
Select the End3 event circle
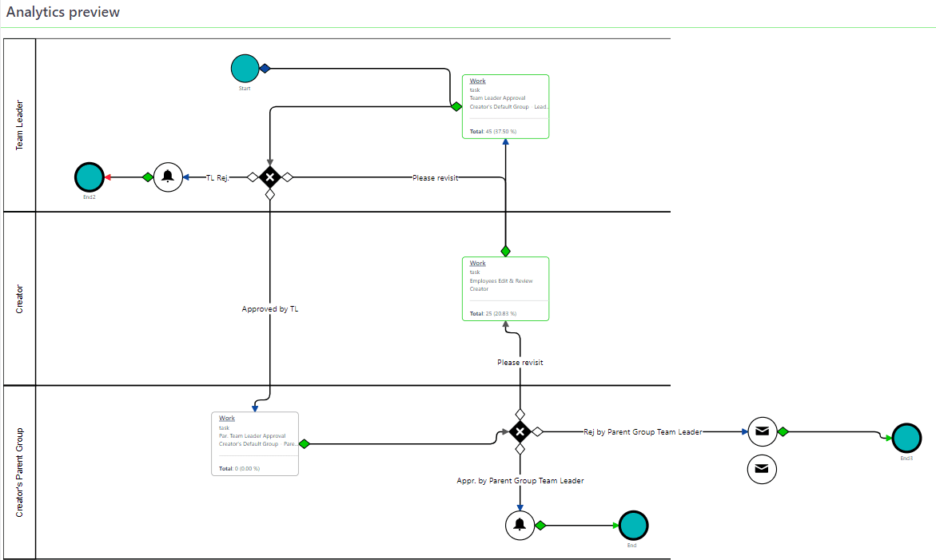point(906,438)
